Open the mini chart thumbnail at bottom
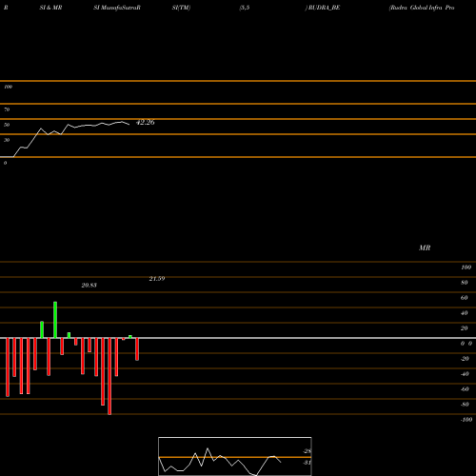The height and width of the screenshot is (476, 476). tap(235, 456)
